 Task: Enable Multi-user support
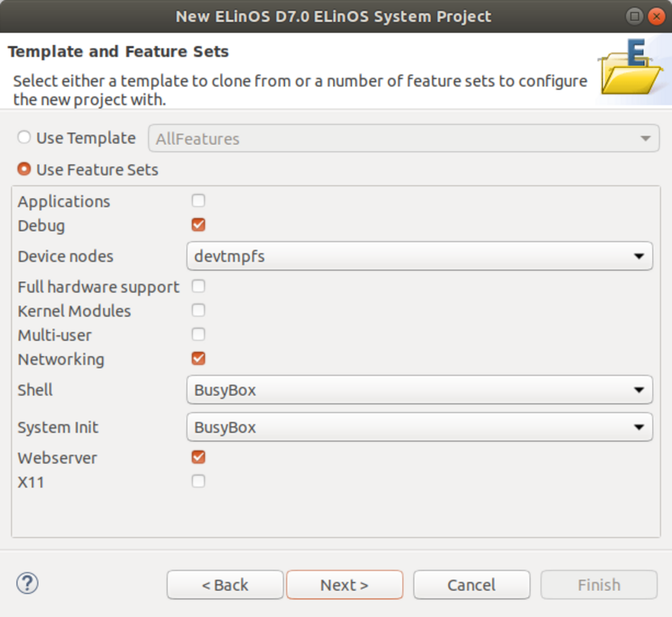pos(199,334)
